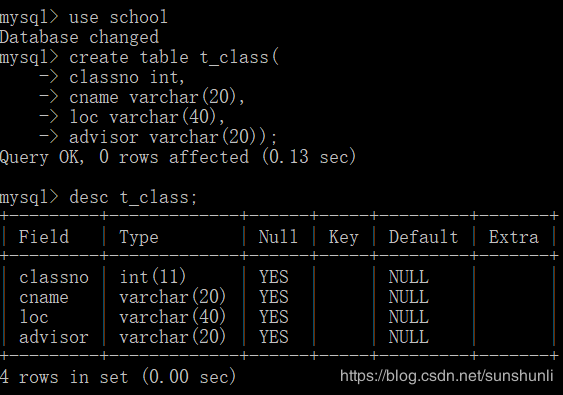
Task: Click the 'Extra' column header
Action: pos(514,237)
